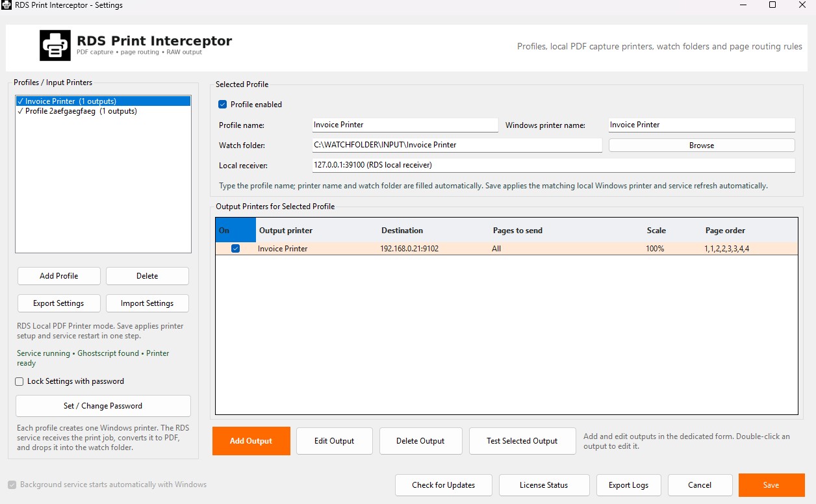Click the title bar app icon
The image size is (816, 504).
click(x=6, y=5)
